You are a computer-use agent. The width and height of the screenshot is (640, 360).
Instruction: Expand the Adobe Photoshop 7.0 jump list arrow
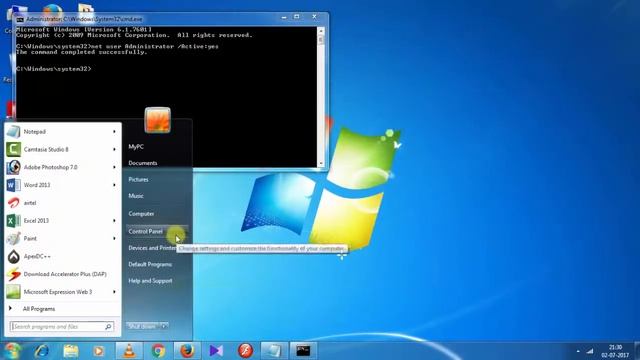114,167
